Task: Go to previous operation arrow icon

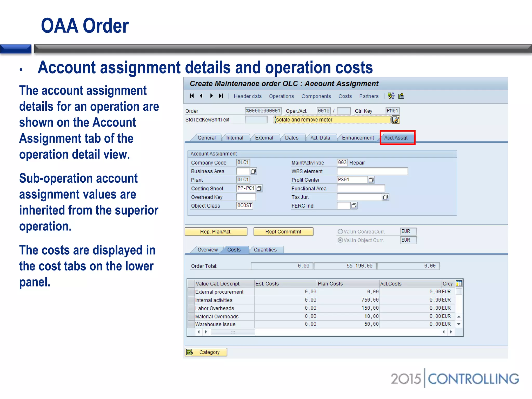Action: (x=201, y=96)
